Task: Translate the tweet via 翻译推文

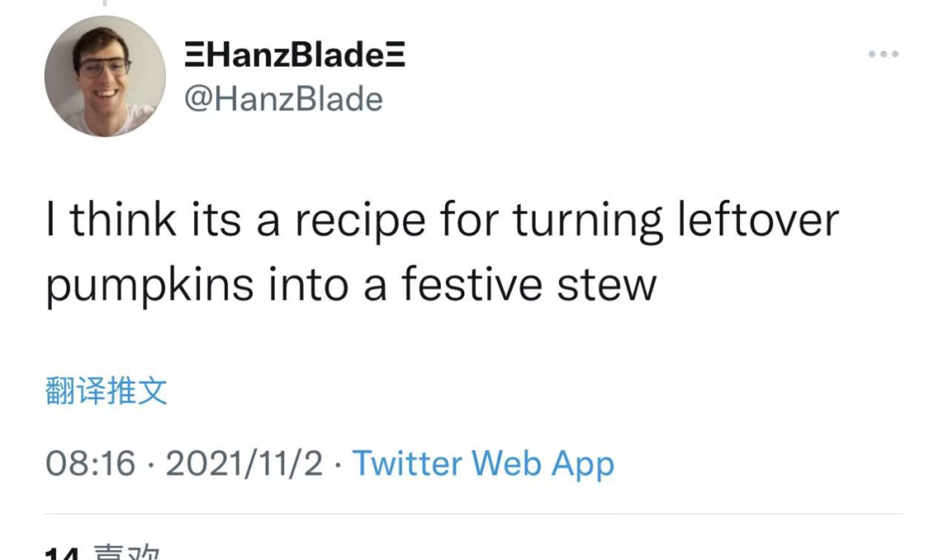Action: (105, 391)
